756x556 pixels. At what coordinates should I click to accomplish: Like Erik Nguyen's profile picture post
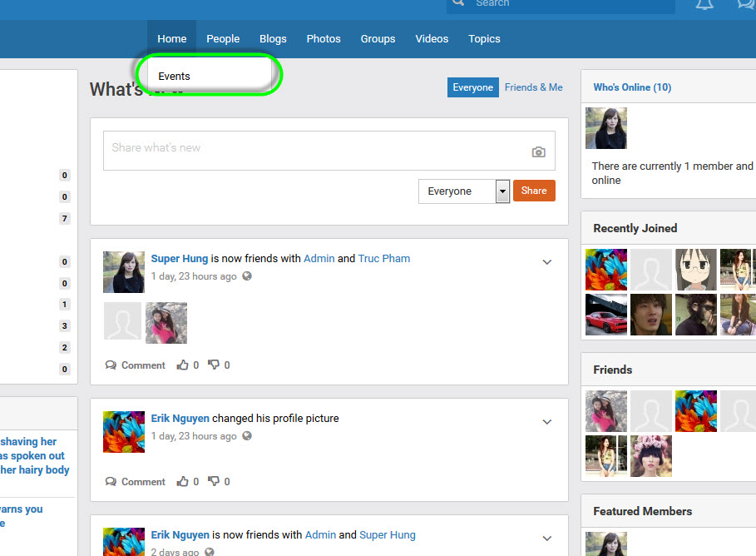point(183,482)
